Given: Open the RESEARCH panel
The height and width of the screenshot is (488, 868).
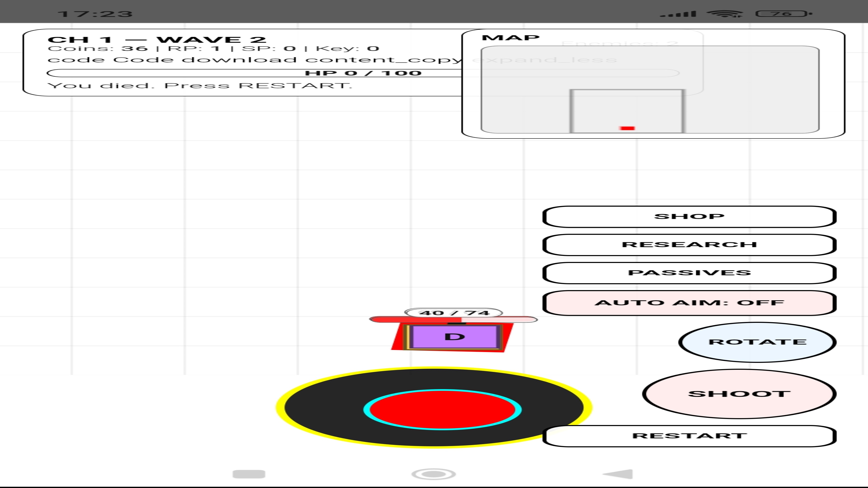Looking at the screenshot, I should [689, 245].
